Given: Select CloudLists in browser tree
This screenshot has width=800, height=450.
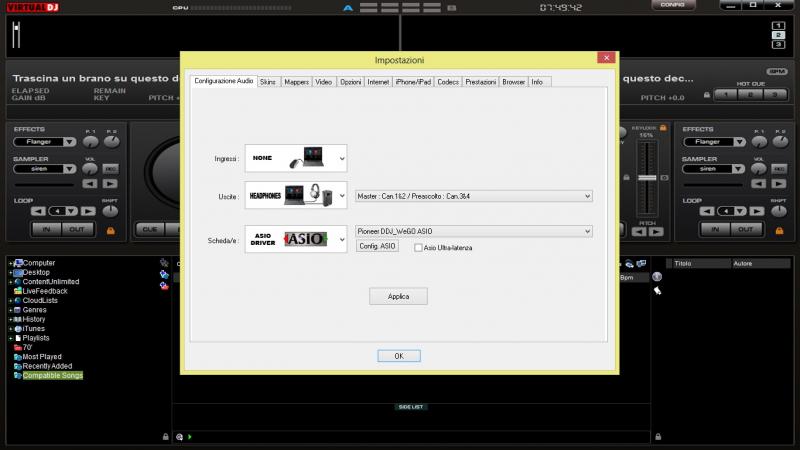Looking at the screenshot, I should (40, 301).
